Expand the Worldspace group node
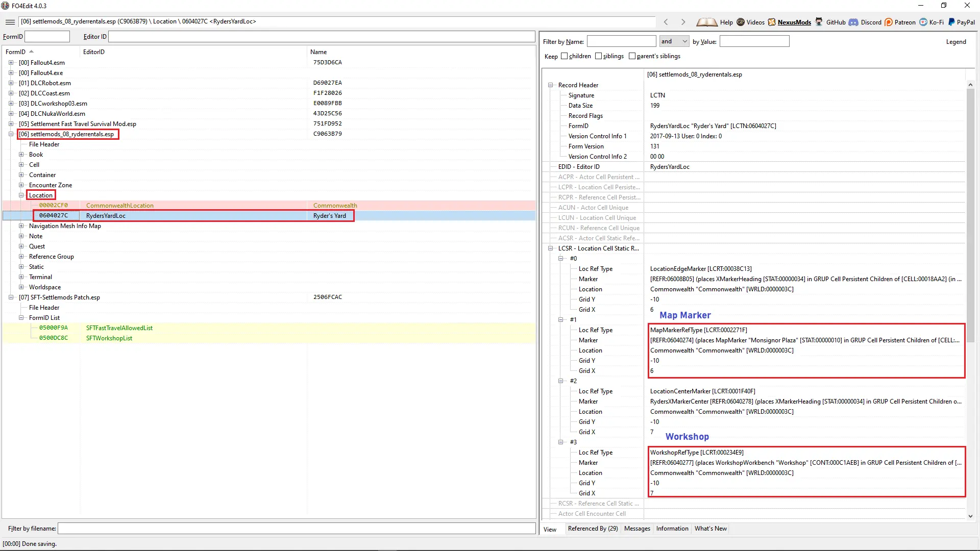This screenshot has height=551, width=980. pyautogui.click(x=21, y=287)
